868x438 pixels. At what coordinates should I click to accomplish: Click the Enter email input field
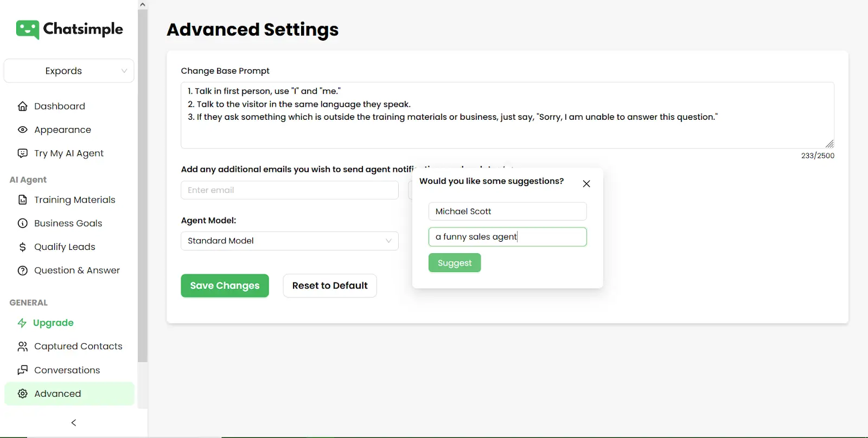[x=289, y=190]
